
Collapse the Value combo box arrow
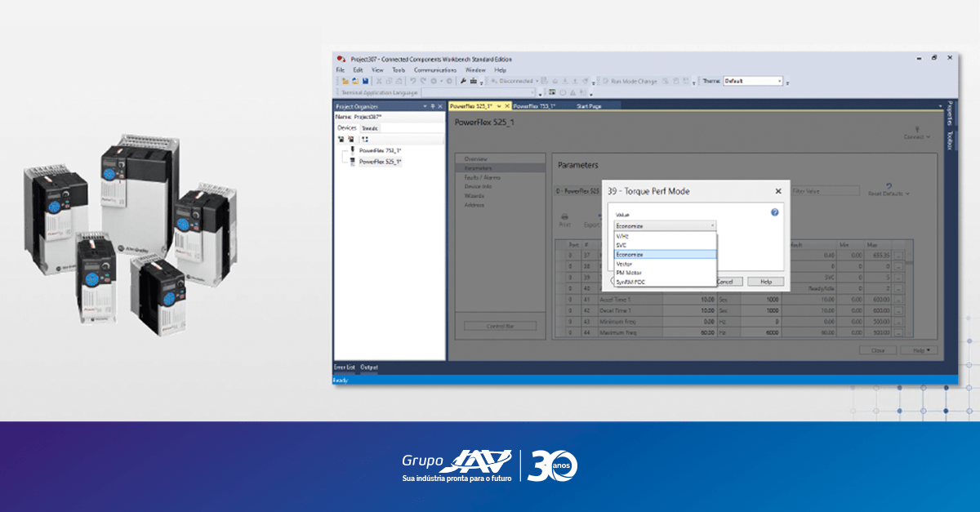712,225
